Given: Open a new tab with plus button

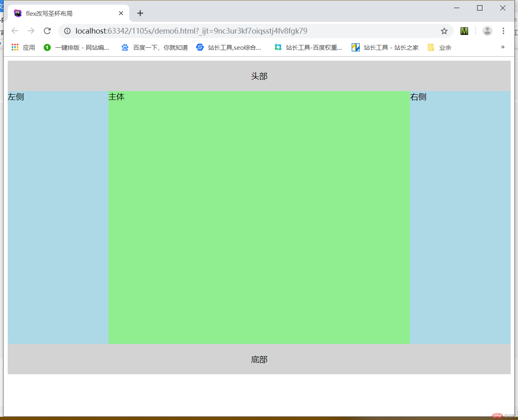Looking at the screenshot, I should 140,13.
